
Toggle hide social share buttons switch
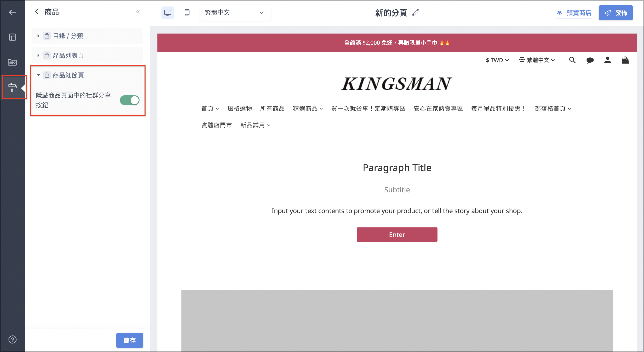pos(129,100)
